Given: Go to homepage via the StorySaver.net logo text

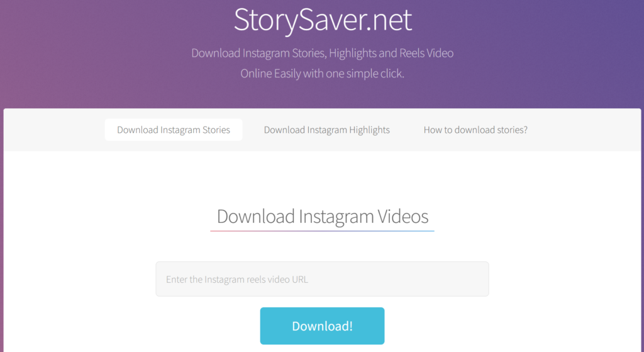Looking at the screenshot, I should point(323,20).
